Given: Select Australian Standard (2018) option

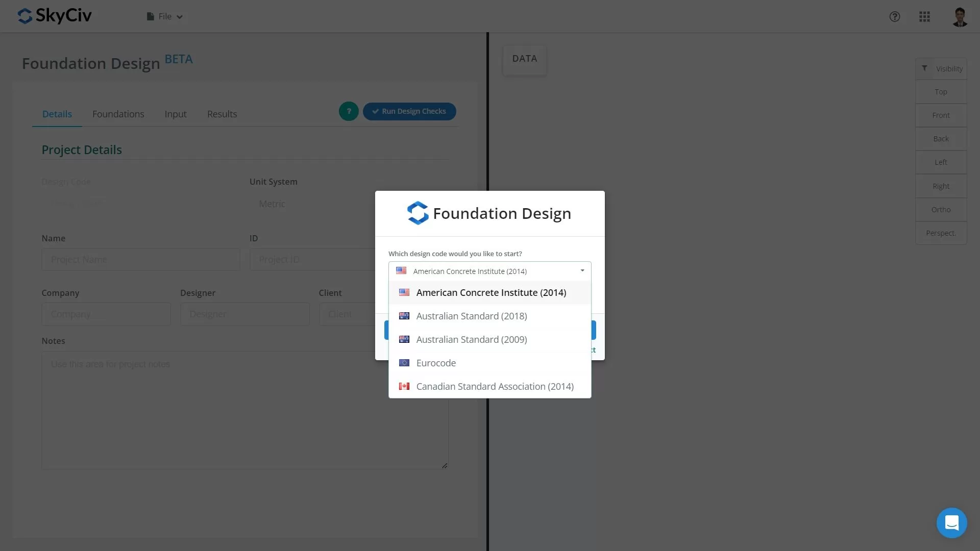Looking at the screenshot, I should point(489,316).
